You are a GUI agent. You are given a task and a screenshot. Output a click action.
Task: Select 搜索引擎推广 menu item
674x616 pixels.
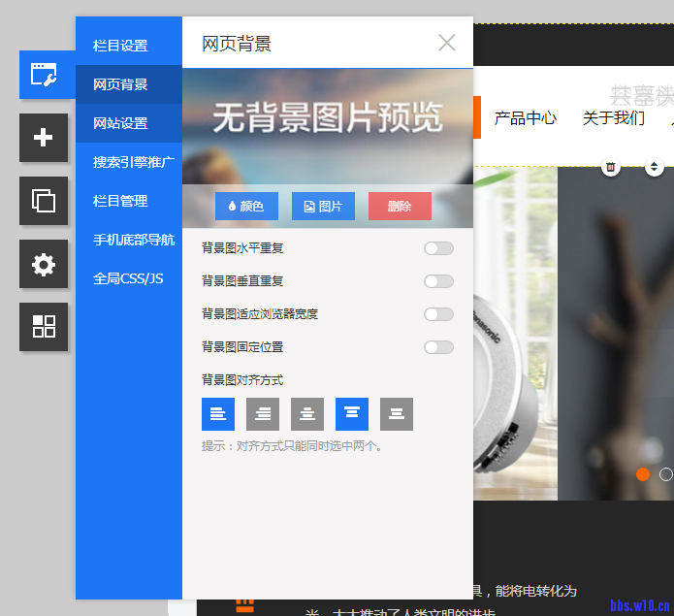pyautogui.click(x=134, y=162)
